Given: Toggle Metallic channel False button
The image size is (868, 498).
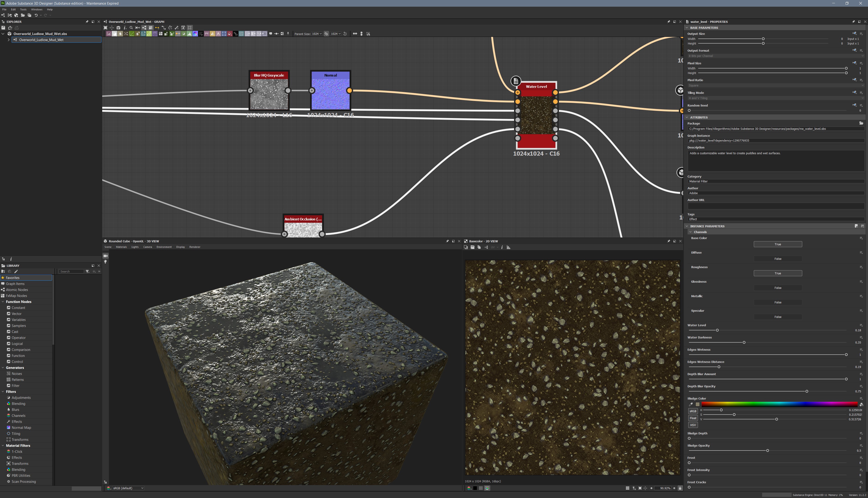Looking at the screenshot, I should pos(778,302).
